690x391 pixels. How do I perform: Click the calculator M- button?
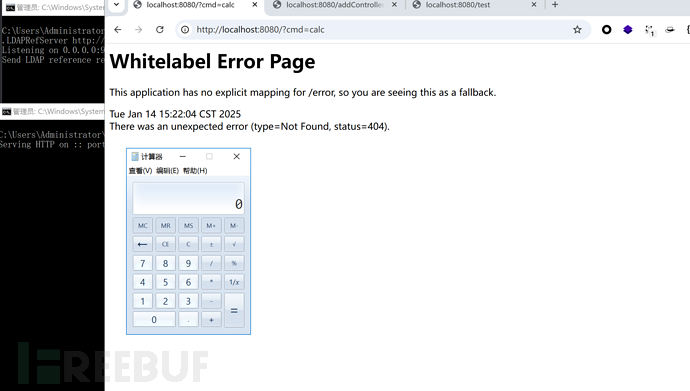click(x=234, y=226)
